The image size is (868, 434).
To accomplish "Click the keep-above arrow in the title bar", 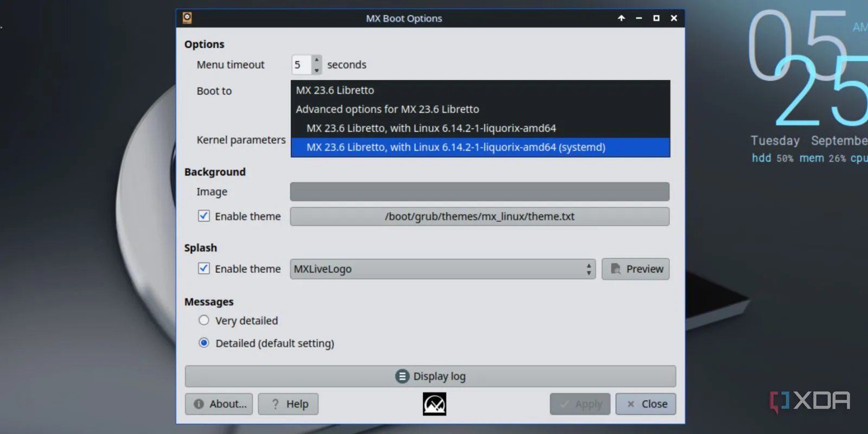I will tap(621, 18).
